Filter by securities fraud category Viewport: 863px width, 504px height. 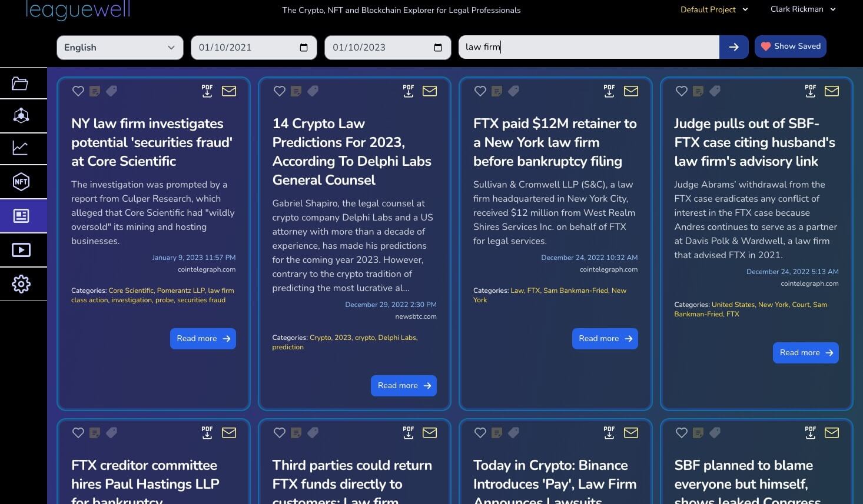pyautogui.click(x=201, y=300)
